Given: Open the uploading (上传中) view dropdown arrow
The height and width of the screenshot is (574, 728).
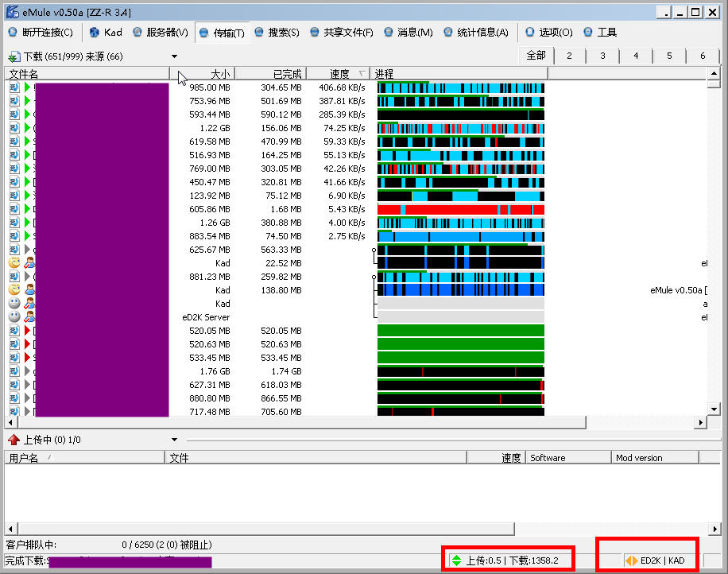Looking at the screenshot, I should click(x=174, y=440).
